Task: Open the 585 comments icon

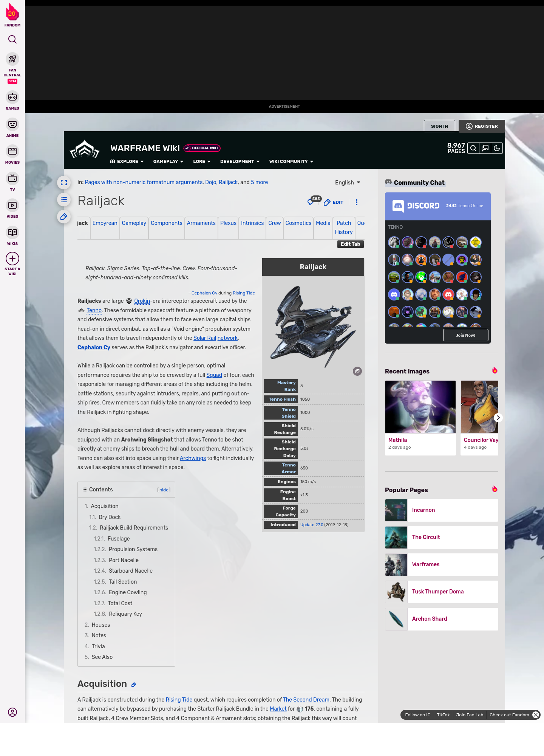Action: 313,201
